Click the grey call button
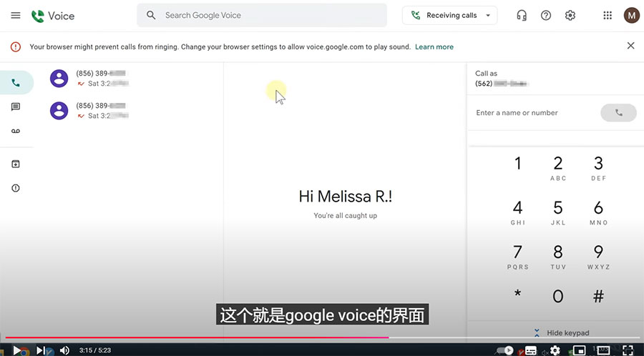Viewport: 644px width, 356px height. [x=618, y=113]
